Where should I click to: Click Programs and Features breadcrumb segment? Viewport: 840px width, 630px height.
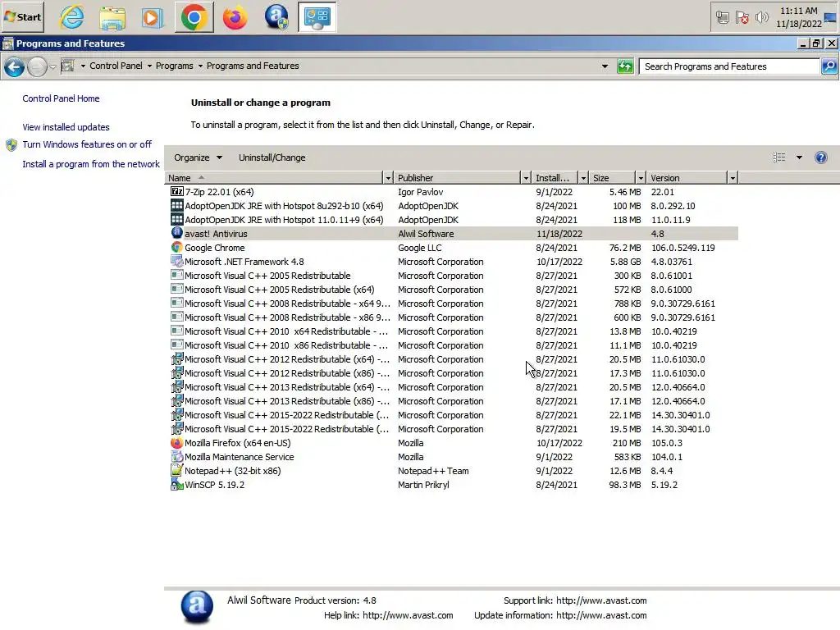pos(253,66)
